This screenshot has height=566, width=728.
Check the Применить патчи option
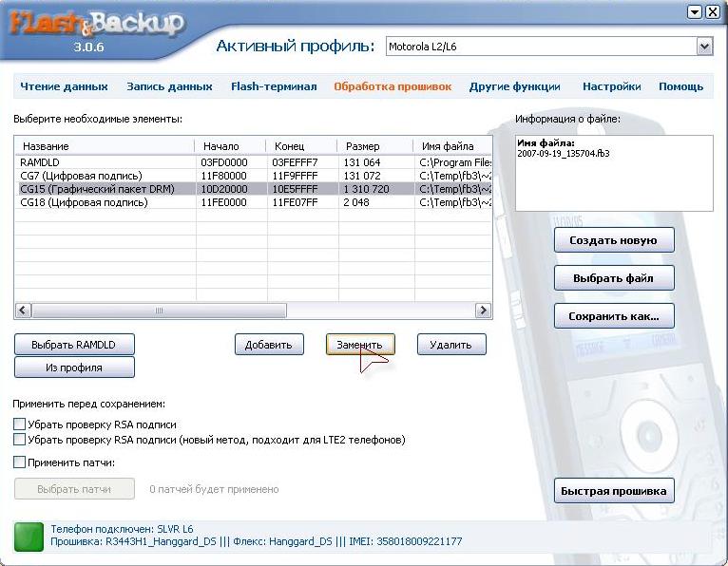point(20,462)
